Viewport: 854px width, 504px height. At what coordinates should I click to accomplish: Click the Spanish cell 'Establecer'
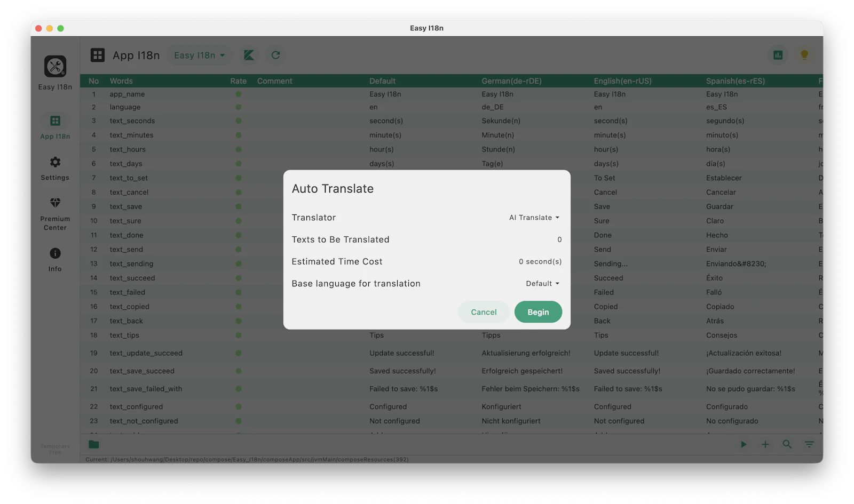pyautogui.click(x=724, y=178)
